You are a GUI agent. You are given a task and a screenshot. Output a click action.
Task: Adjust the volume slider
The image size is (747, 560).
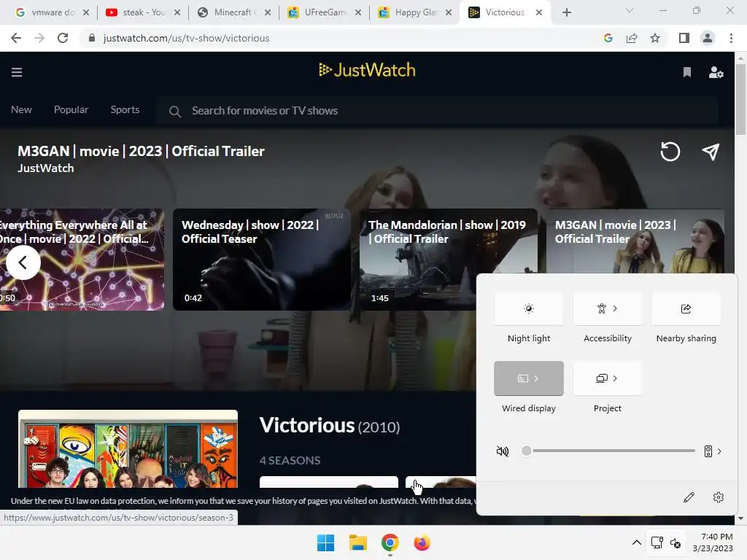click(x=610, y=451)
